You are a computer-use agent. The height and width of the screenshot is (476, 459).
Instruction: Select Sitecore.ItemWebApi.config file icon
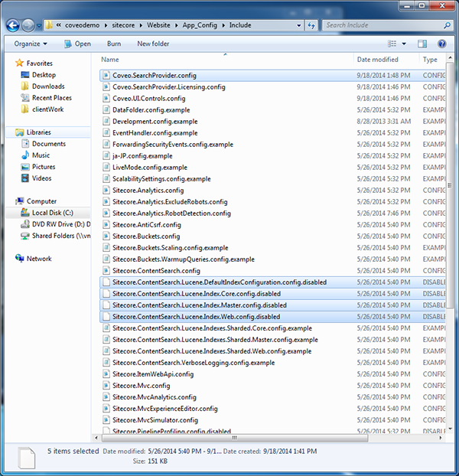[x=106, y=374]
